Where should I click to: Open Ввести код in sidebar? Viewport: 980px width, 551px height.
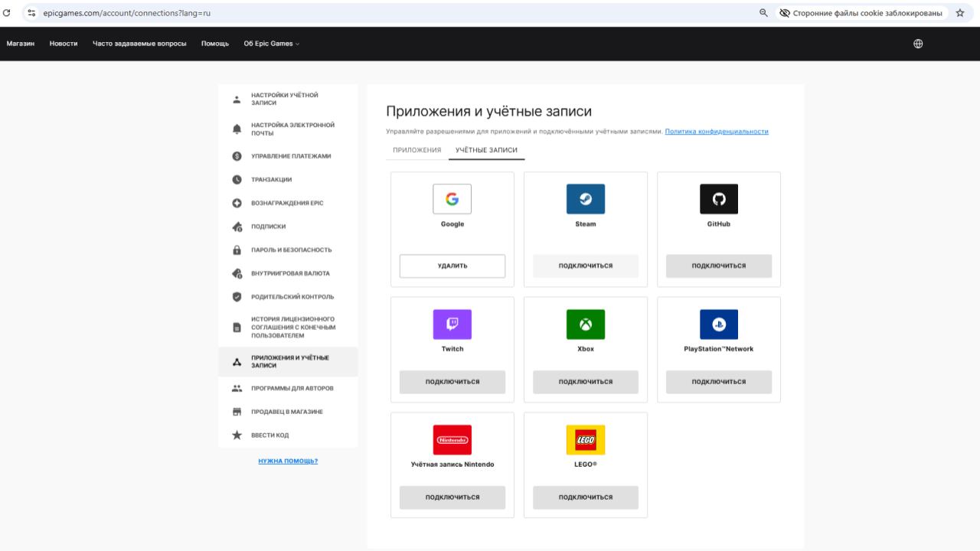(x=288, y=435)
